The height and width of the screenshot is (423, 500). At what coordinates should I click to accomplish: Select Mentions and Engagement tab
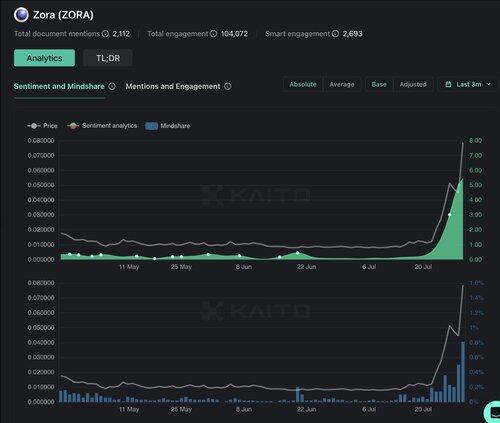pos(173,86)
